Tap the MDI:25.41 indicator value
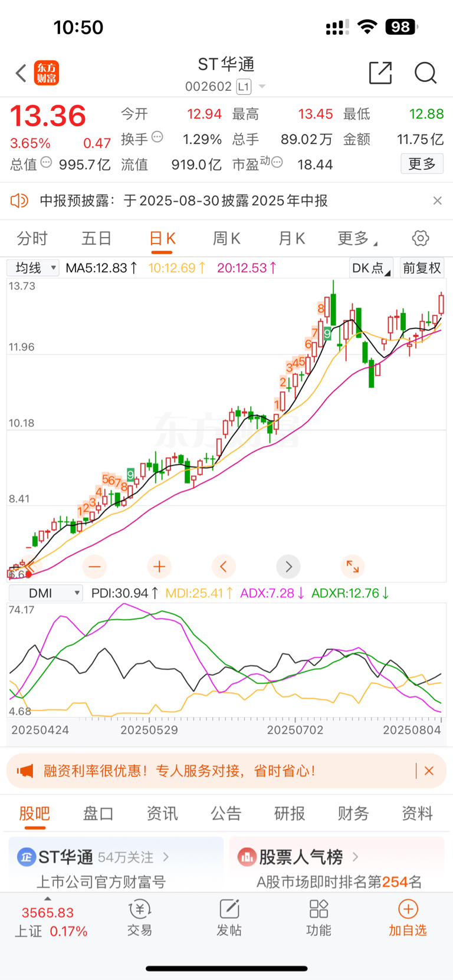The width and height of the screenshot is (453, 980). click(x=199, y=593)
